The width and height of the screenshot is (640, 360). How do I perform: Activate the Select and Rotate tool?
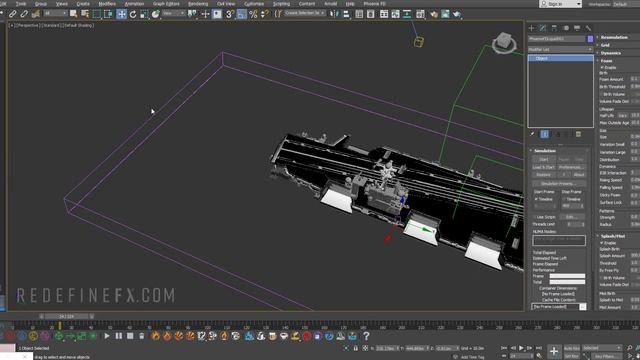click(x=133, y=14)
